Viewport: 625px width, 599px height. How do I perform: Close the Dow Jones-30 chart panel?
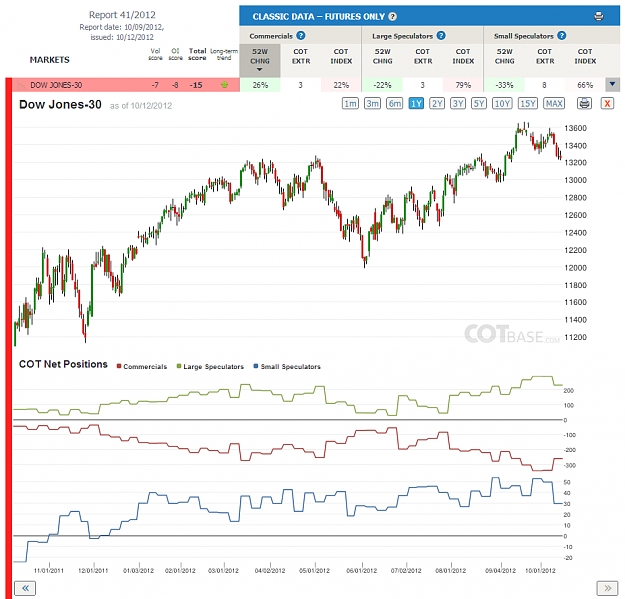[607, 104]
